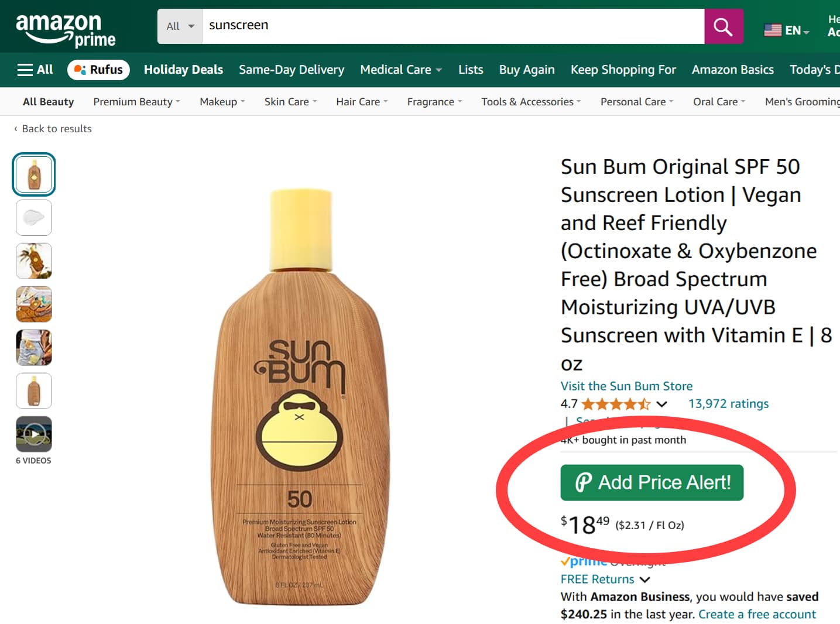The width and height of the screenshot is (840, 624).
Task: Expand the Medical Care menu
Action: 401,70
